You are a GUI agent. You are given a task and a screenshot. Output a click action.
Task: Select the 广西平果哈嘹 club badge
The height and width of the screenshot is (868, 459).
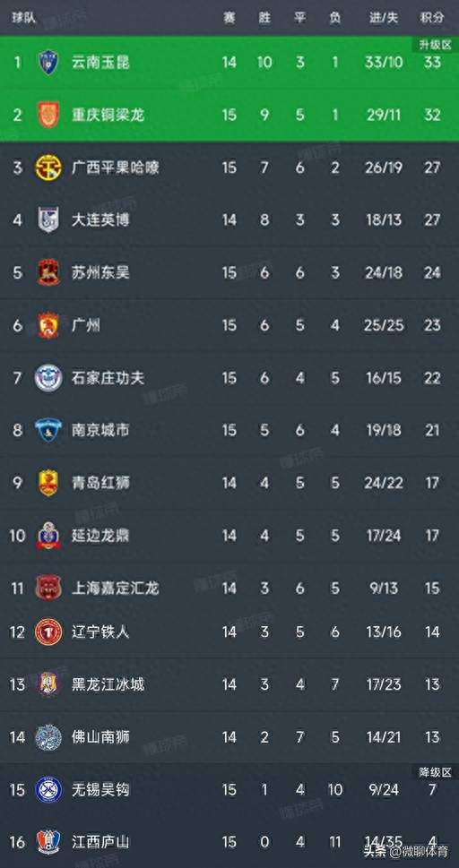(x=48, y=168)
